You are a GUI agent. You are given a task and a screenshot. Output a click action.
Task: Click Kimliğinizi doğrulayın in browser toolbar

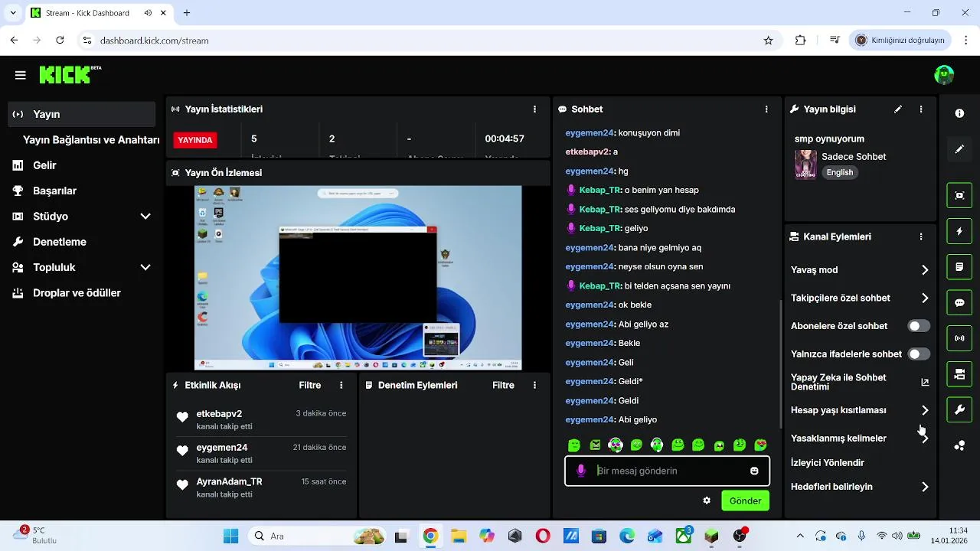pos(900,40)
